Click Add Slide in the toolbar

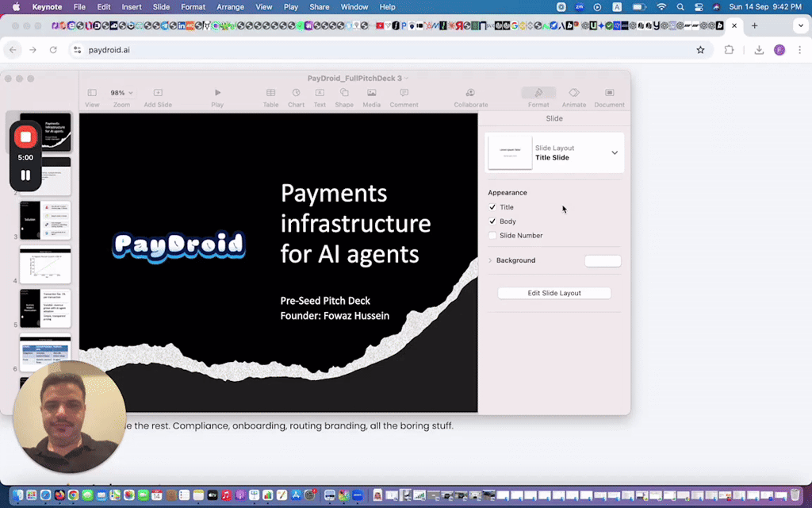pos(158,98)
